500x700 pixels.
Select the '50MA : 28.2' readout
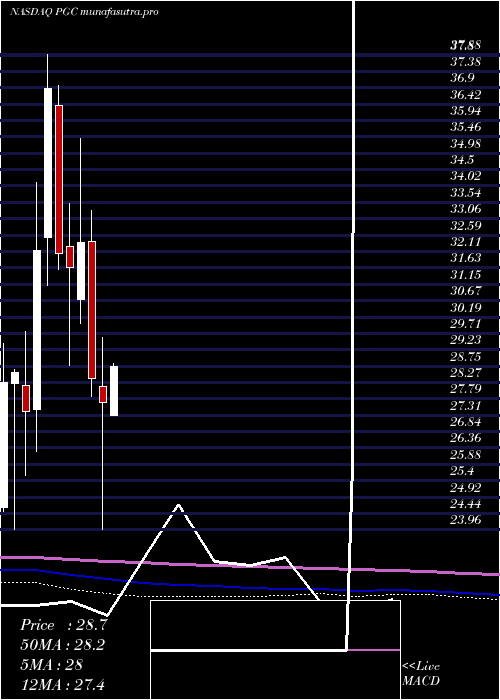click(x=62, y=645)
